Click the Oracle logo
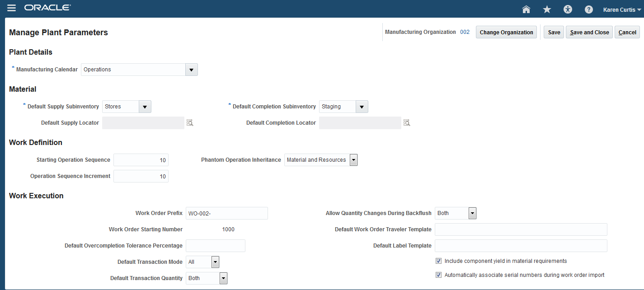 [x=47, y=8]
